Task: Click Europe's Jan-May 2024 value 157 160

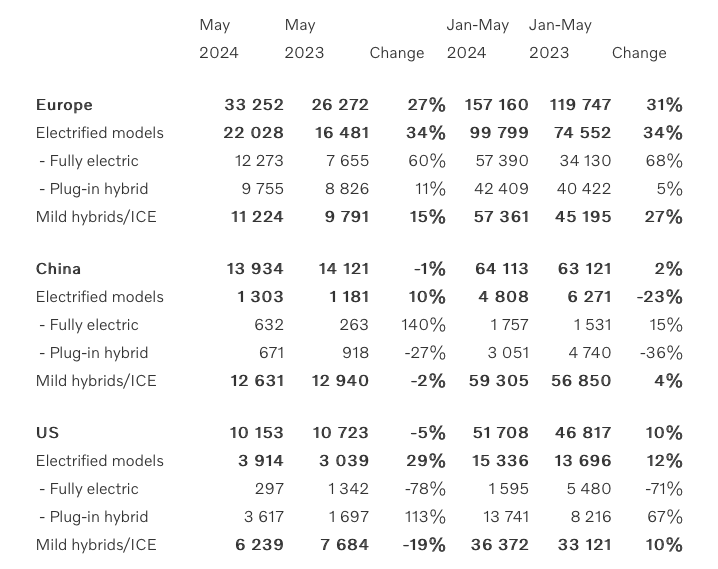Action: (496, 105)
